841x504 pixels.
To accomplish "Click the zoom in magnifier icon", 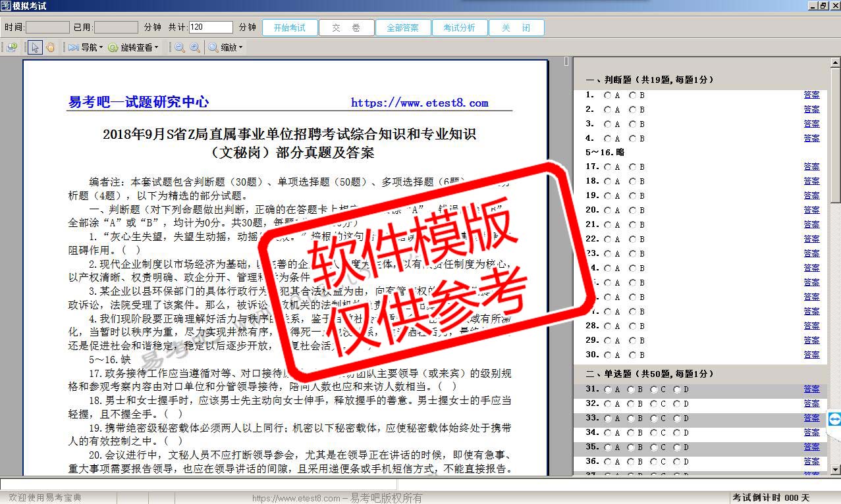I will pos(195,47).
